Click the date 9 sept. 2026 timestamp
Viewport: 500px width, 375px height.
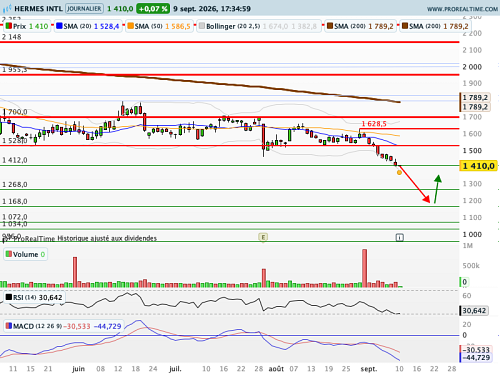pos(212,9)
